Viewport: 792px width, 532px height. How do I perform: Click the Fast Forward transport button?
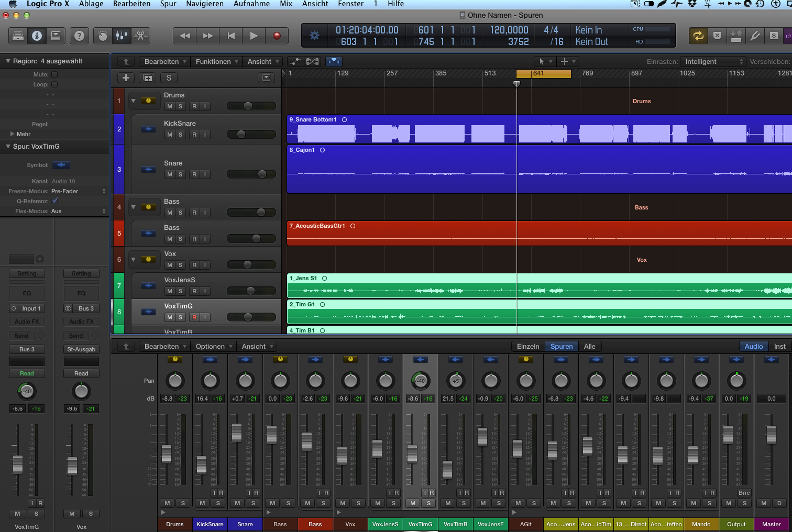point(207,36)
